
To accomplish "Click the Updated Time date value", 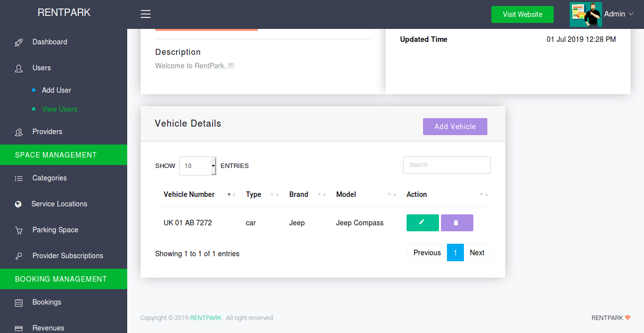I will 581,39.
